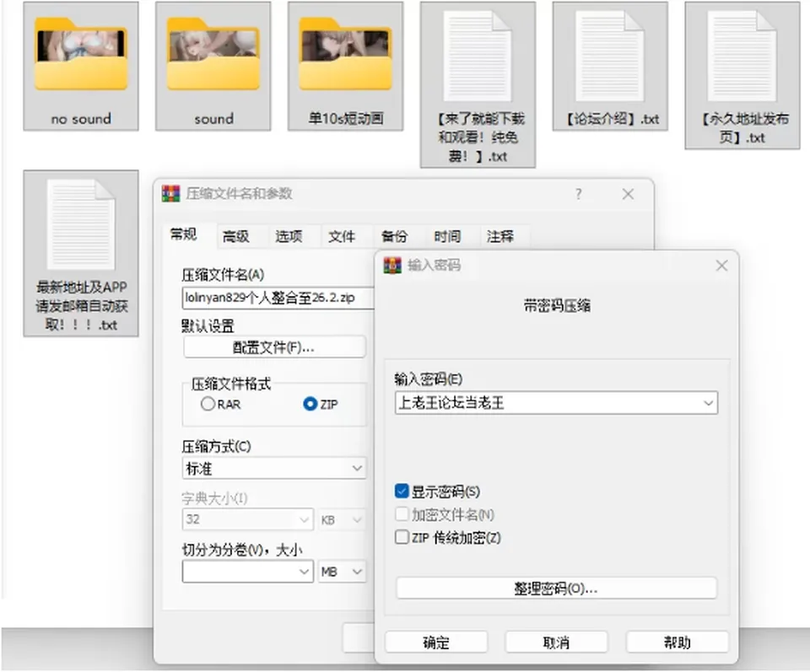Open the 选项 tab
The width and height of the screenshot is (810, 672).
click(289, 236)
